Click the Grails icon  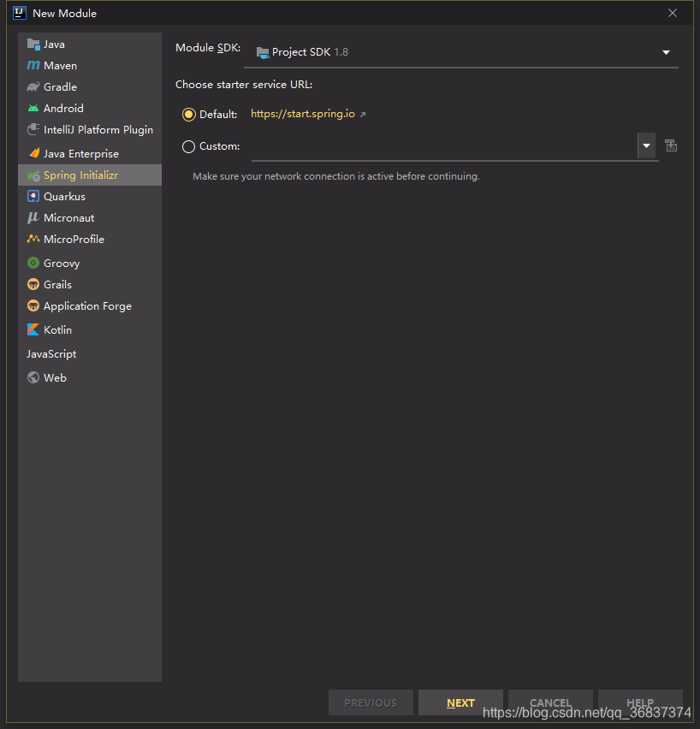(x=33, y=284)
